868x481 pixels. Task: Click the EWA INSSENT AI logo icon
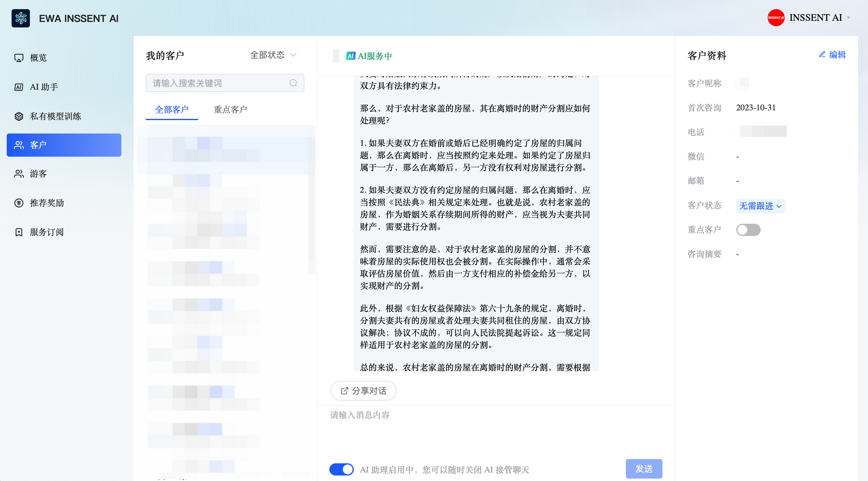click(20, 18)
